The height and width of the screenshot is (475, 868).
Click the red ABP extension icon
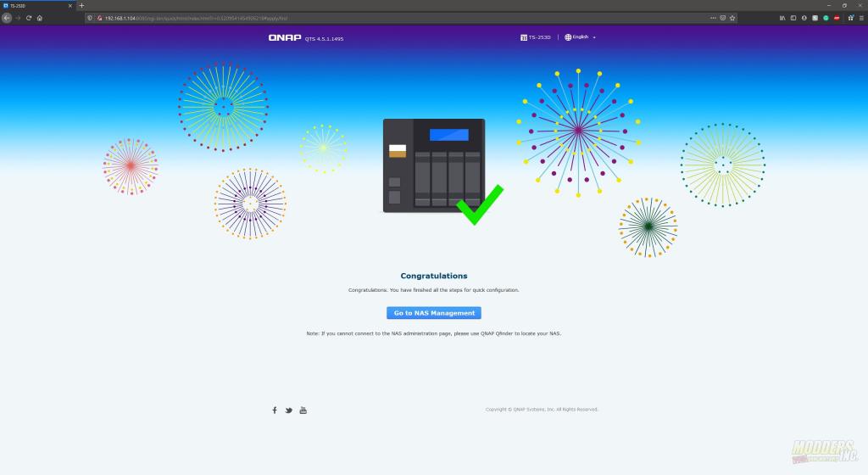(x=837, y=18)
